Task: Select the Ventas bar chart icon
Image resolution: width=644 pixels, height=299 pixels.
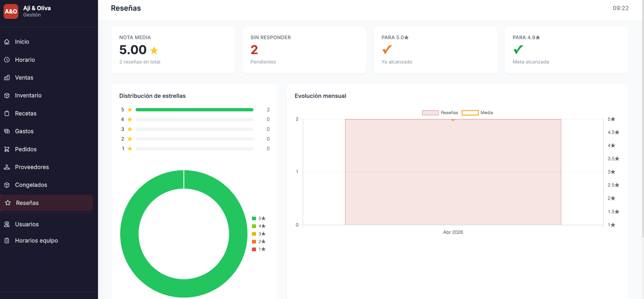Action: coord(7,78)
